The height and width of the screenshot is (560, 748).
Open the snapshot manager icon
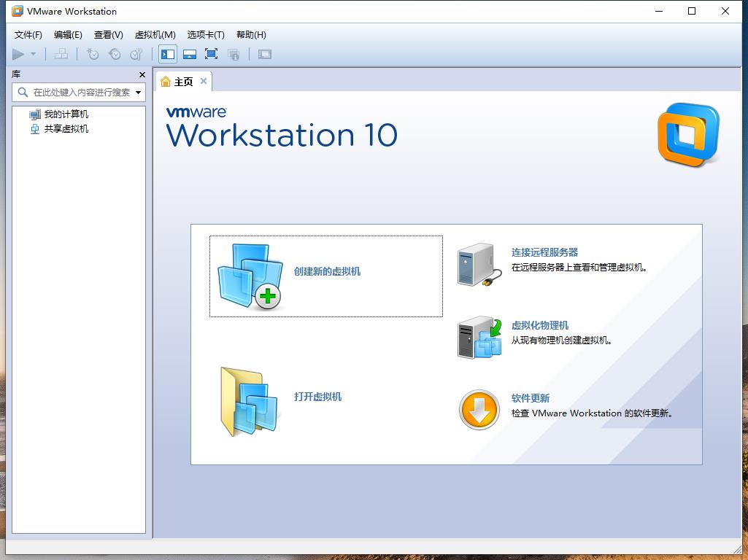click(136, 54)
